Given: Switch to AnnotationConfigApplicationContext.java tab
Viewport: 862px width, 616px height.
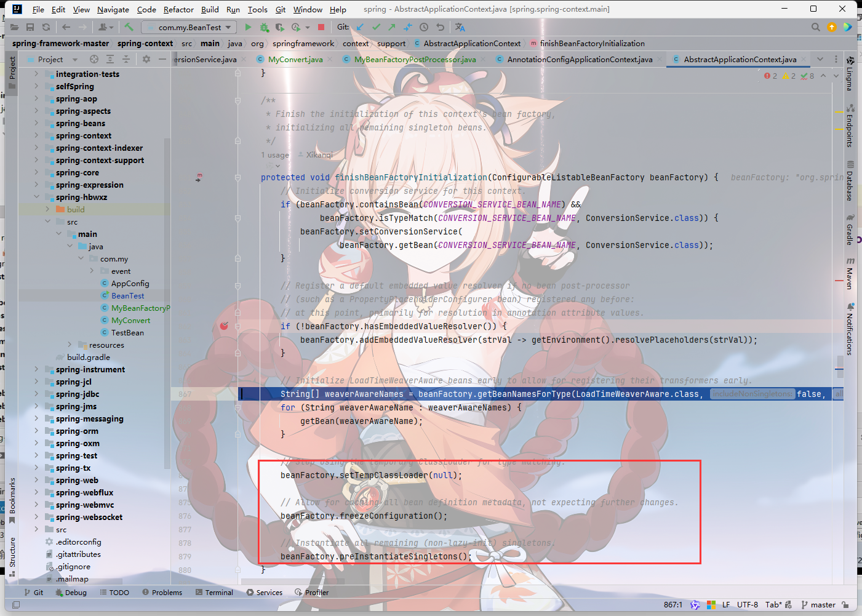Looking at the screenshot, I should tap(580, 59).
